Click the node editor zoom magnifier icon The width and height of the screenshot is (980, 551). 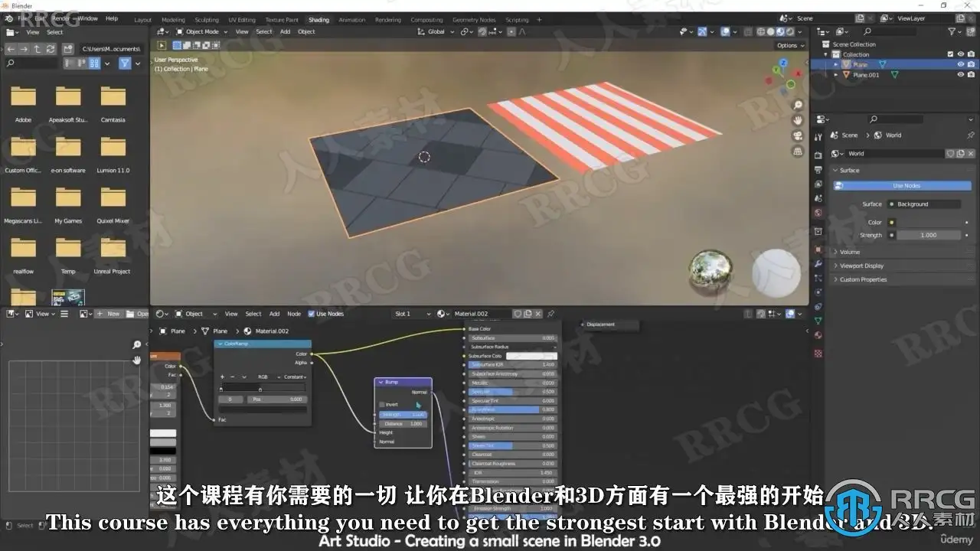(137, 345)
